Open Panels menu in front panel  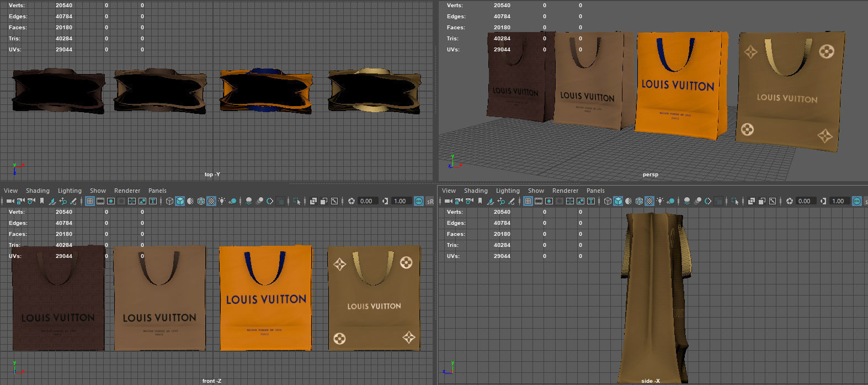157,191
